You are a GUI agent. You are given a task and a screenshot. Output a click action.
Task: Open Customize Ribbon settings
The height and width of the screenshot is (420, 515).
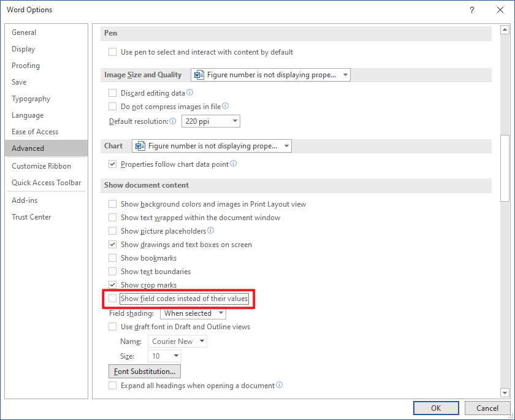[47, 166]
